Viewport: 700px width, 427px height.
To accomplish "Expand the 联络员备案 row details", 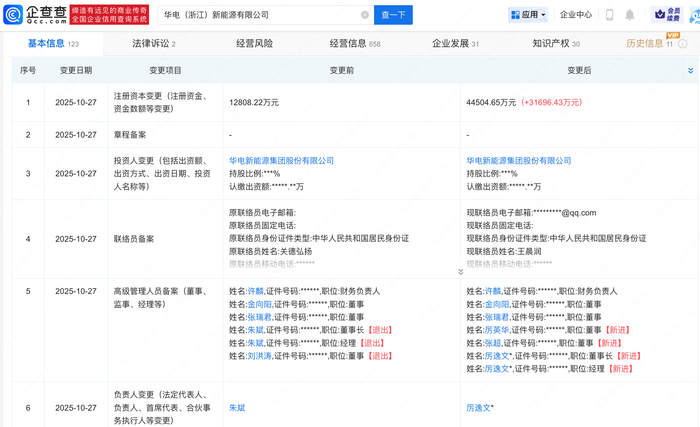I will (460, 272).
